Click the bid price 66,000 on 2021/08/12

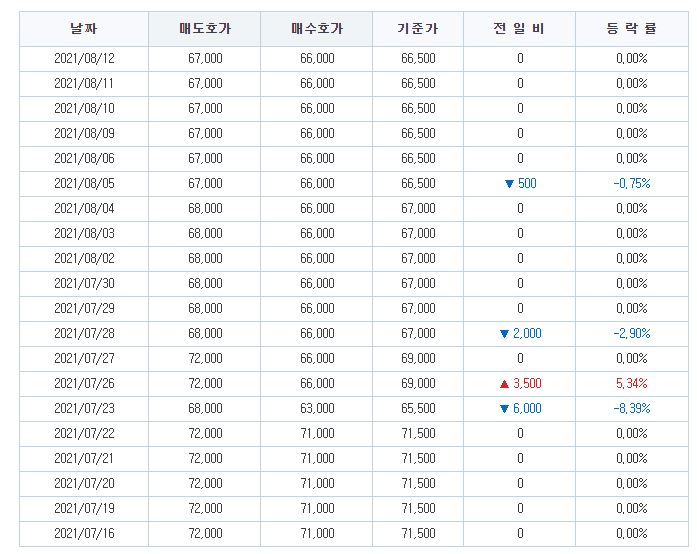pos(317,58)
